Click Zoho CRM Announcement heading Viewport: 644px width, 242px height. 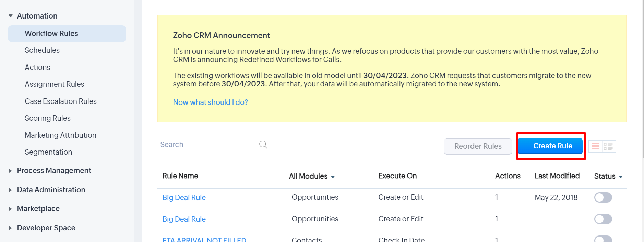click(221, 35)
